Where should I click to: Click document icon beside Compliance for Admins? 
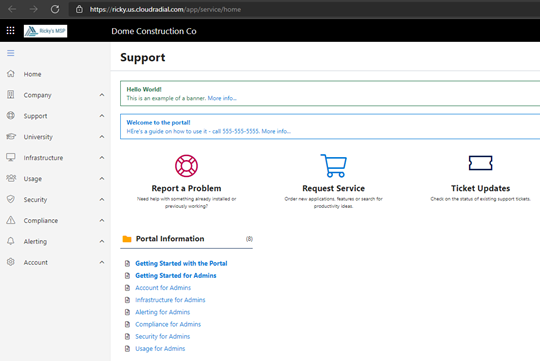pos(127,324)
